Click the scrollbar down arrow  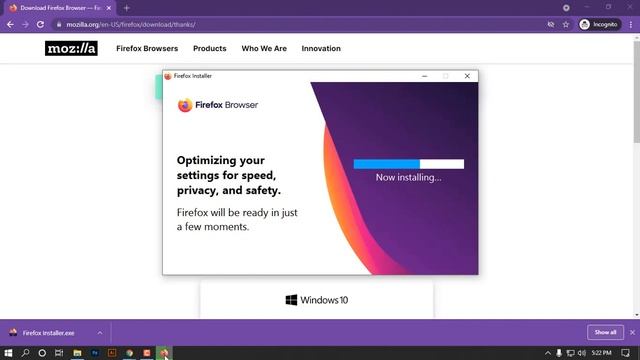(x=637, y=315)
